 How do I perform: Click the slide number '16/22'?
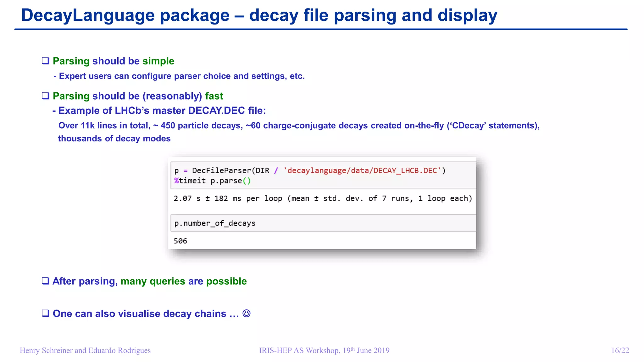click(620, 350)
